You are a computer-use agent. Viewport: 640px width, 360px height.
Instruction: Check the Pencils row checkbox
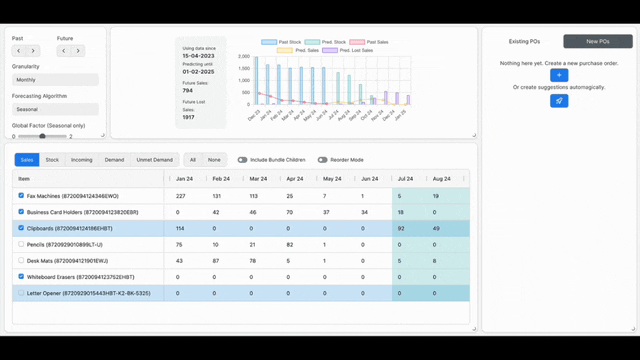21,244
